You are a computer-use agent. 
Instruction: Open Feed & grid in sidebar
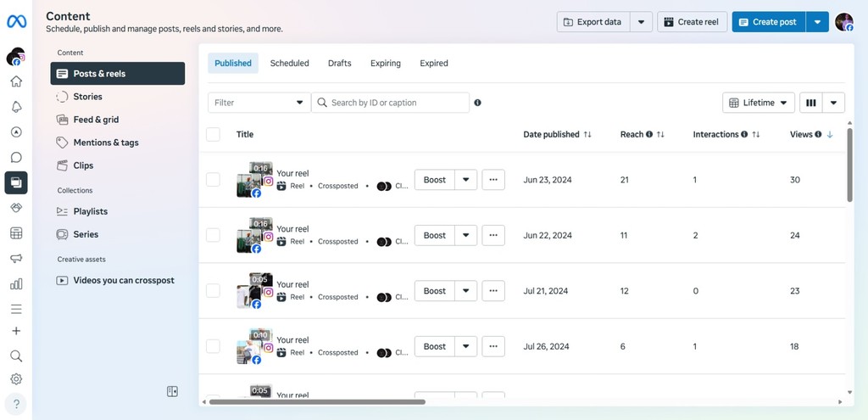click(x=117, y=119)
